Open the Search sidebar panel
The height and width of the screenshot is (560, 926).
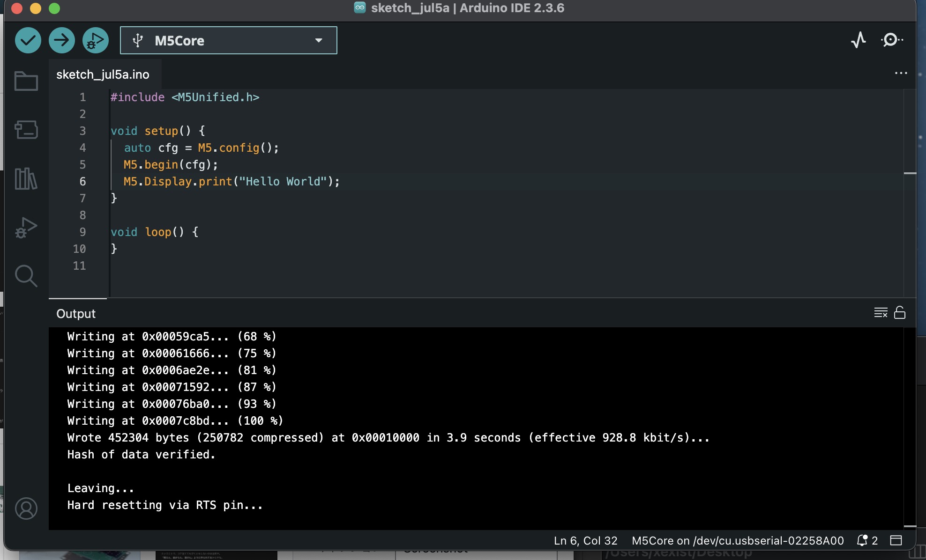point(26,276)
